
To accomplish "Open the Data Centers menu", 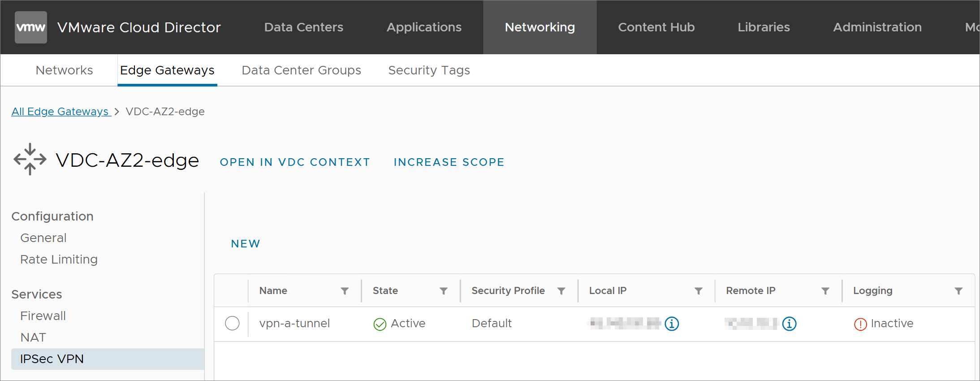I will point(304,27).
